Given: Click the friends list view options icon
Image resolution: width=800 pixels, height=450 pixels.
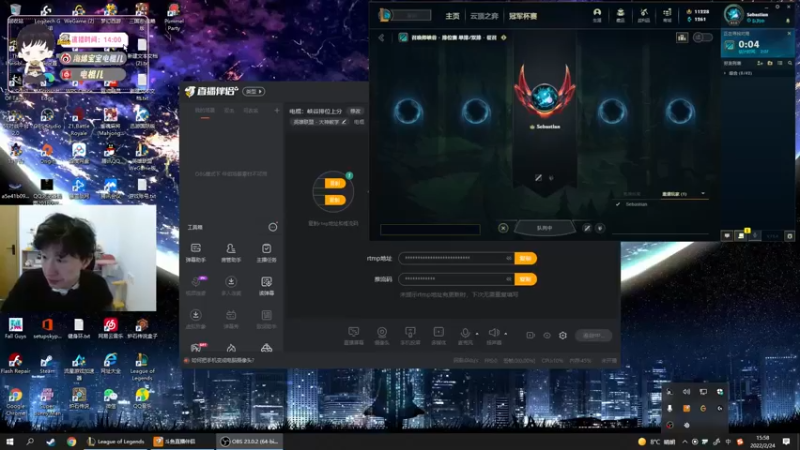Looking at the screenshot, I should click(780, 63).
